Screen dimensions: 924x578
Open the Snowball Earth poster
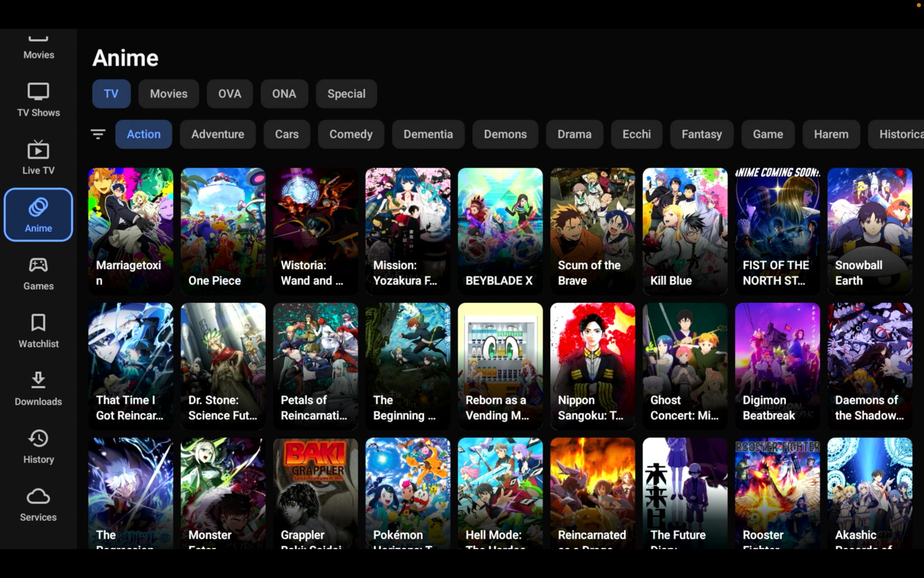pyautogui.click(x=870, y=231)
